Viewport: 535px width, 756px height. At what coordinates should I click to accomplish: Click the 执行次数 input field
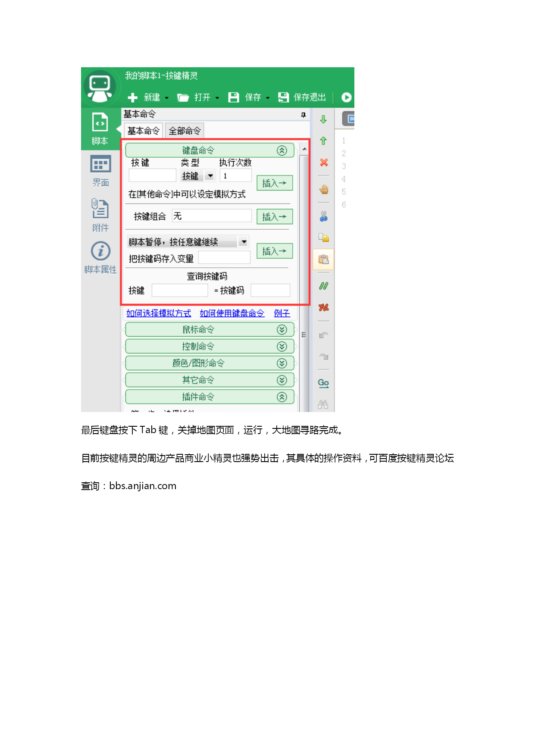235,175
